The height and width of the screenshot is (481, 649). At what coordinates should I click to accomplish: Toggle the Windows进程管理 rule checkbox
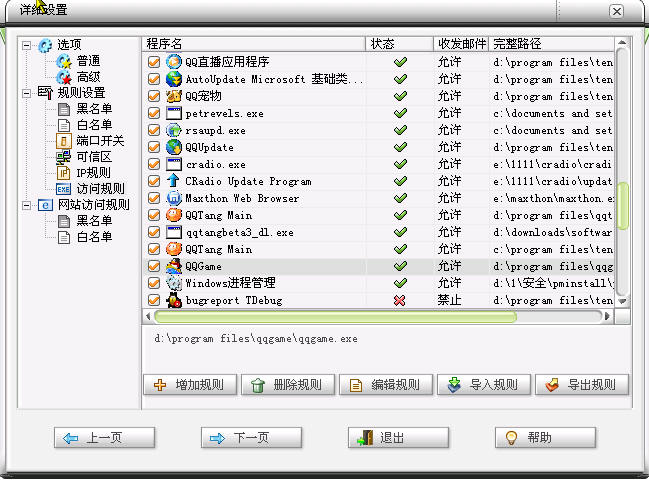tap(154, 283)
